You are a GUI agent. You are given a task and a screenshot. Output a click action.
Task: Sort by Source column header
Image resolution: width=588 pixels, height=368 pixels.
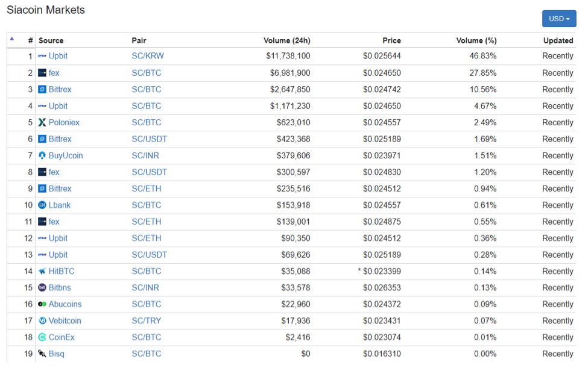coord(51,40)
